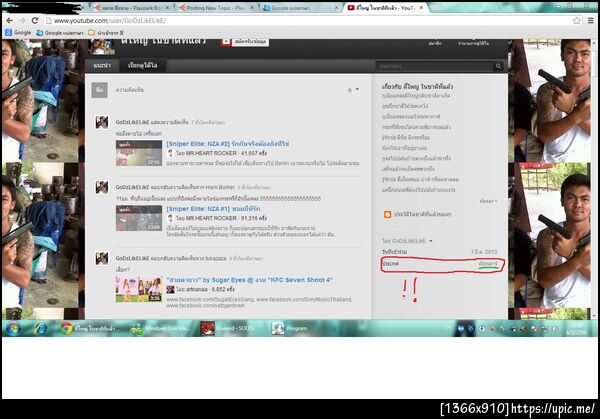Click the grey comments feed folder icon
Image resolution: width=600 pixels, height=419 pixels.
[99, 90]
